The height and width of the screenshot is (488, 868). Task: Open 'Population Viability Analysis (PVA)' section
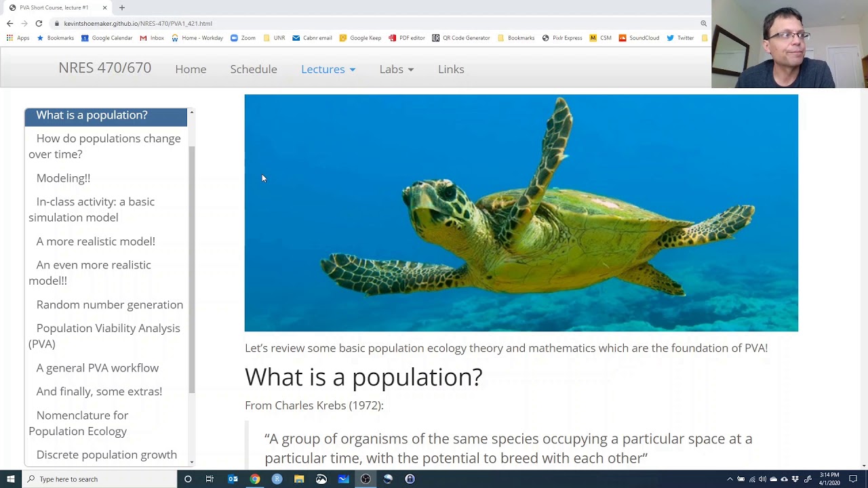106,335
